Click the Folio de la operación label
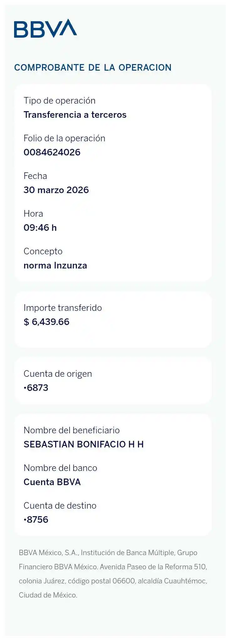The height and width of the screenshot is (644, 226). (64, 138)
